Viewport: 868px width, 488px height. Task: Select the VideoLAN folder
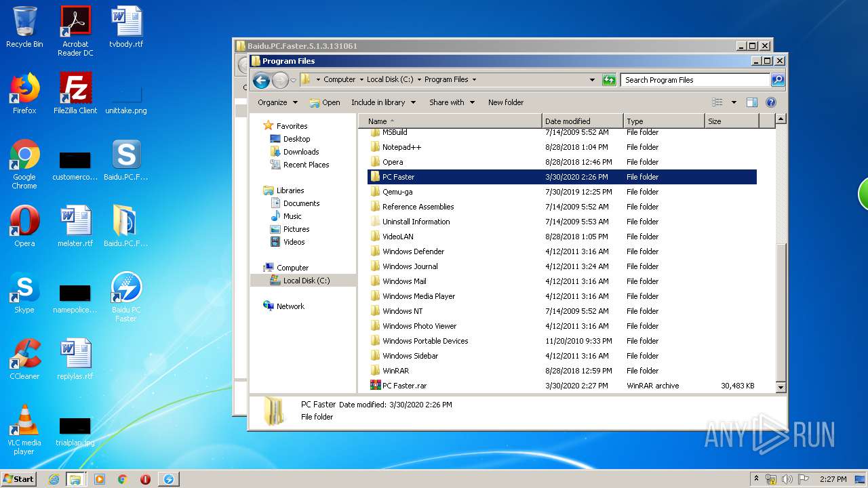(563, 237)
